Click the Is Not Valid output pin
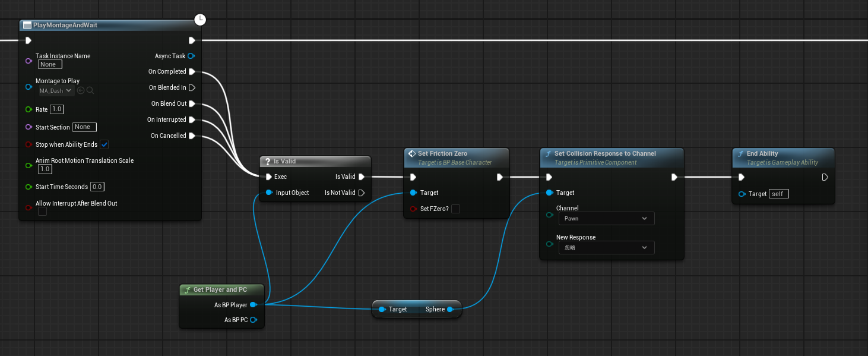 (362, 193)
